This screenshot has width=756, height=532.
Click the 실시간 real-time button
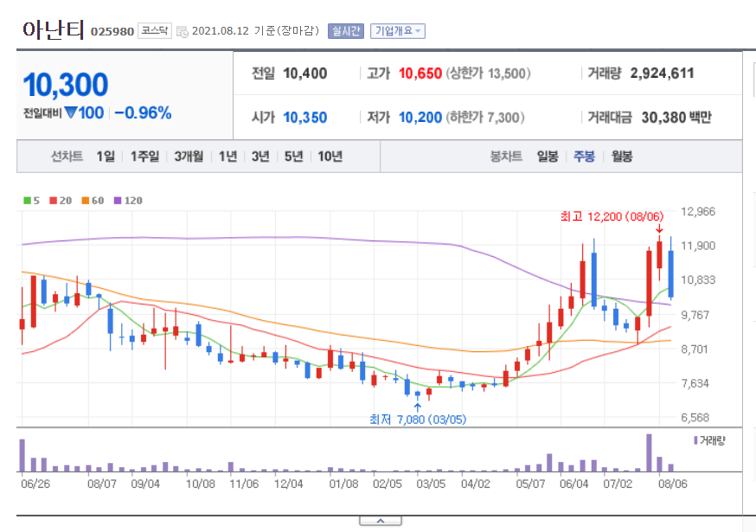coord(346,31)
